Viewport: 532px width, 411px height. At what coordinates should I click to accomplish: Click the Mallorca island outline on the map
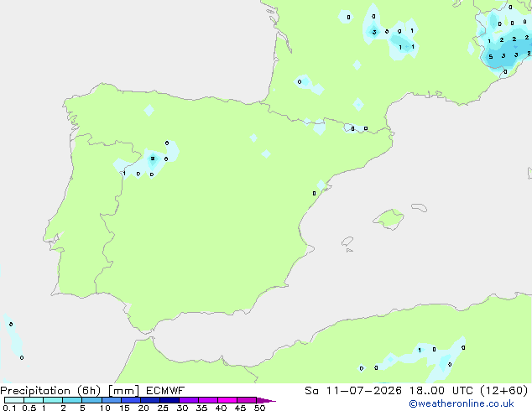pyautogui.click(x=389, y=219)
